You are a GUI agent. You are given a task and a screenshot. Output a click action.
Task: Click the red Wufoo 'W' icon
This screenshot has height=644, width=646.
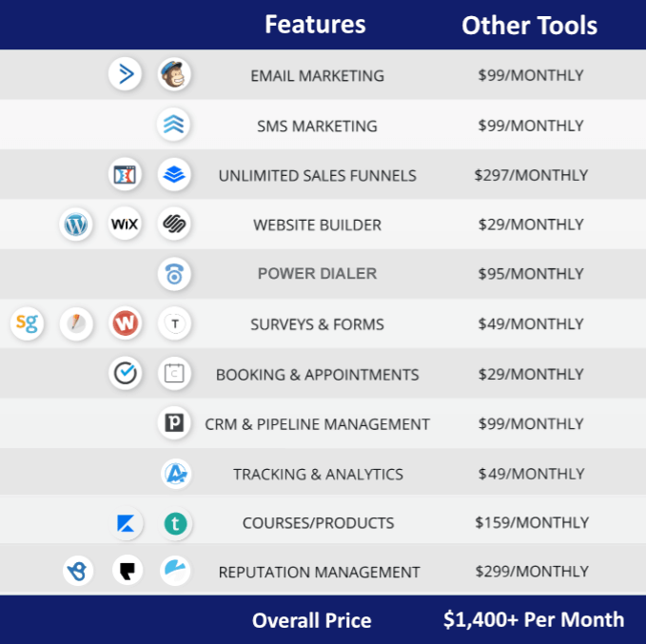point(126,323)
